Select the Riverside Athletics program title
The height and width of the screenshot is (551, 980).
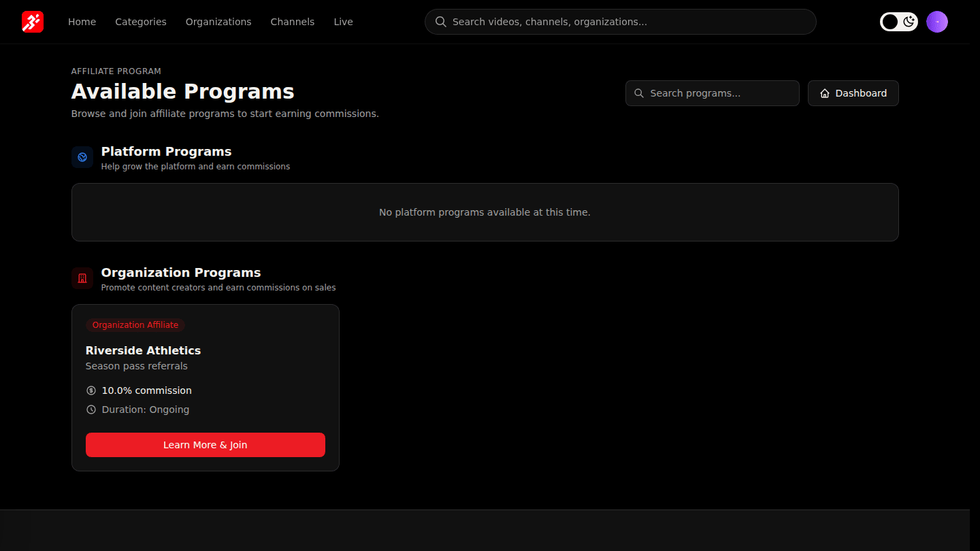tap(143, 350)
